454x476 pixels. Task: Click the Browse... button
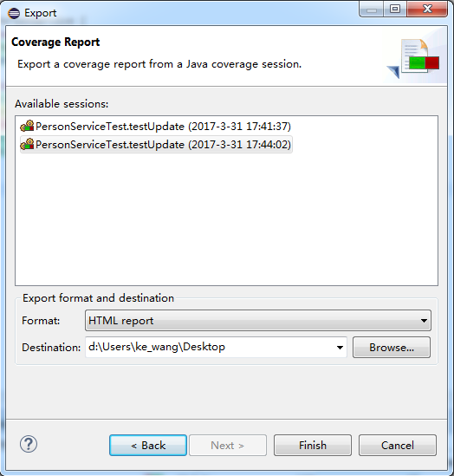pos(392,348)
